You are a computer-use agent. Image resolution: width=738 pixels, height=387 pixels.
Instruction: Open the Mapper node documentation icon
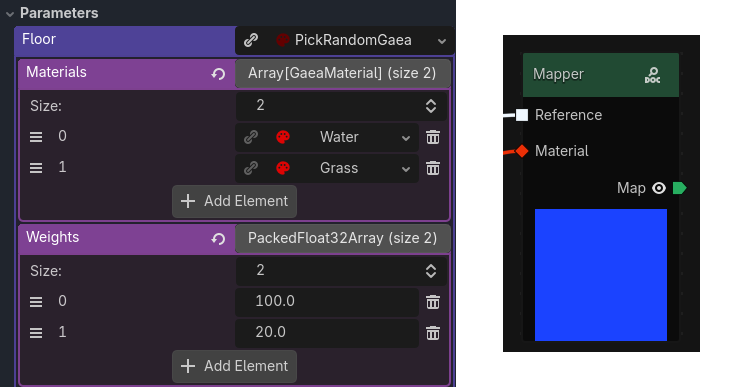click(652, 75)
